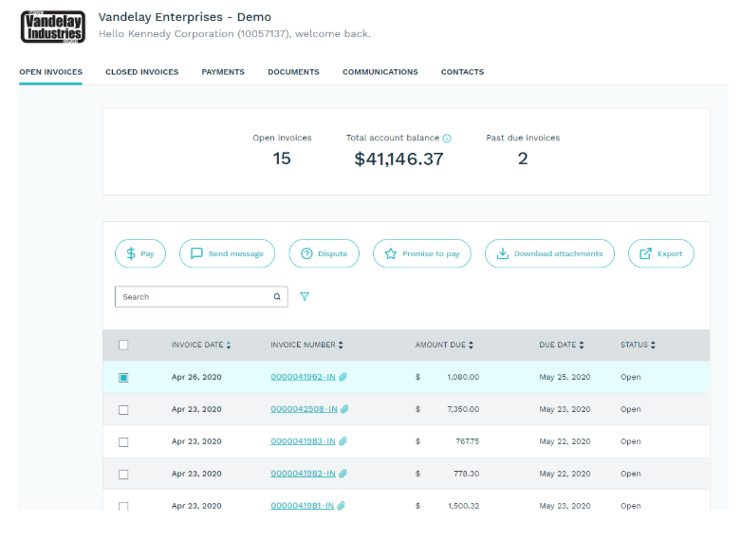Click the Download attachments button
Viewport: 741px width, 560px height.
[x=549, y=253]
